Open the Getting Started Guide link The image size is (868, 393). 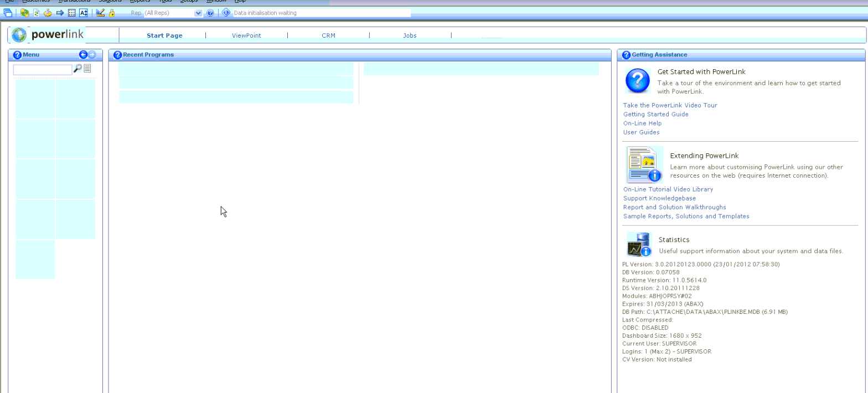(x=656, y=114)
